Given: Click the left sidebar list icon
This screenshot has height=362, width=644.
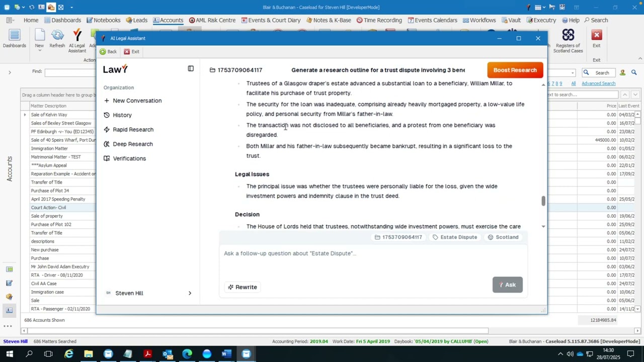Looking at the screenshot, I should tap(9, 269).
